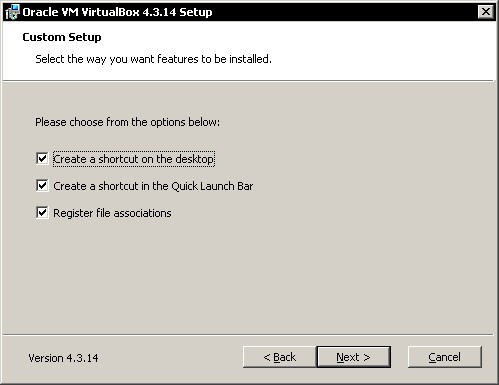Click the 'Register file associations' label text
Image resolution: width=499 pixels, height=385 pixels.
click(x=112, y=213)
